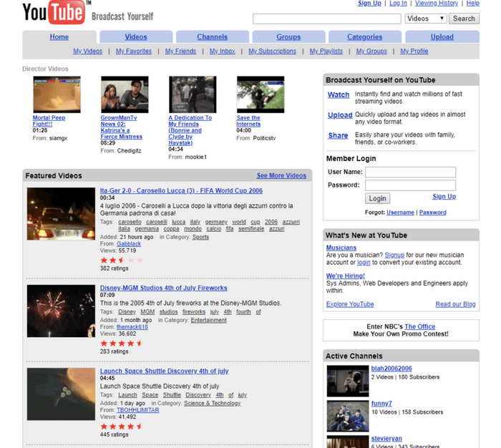The image size is (501, 448).
Task: Open blah20062006 channel thumbnail
Action: tap(347, 381)
